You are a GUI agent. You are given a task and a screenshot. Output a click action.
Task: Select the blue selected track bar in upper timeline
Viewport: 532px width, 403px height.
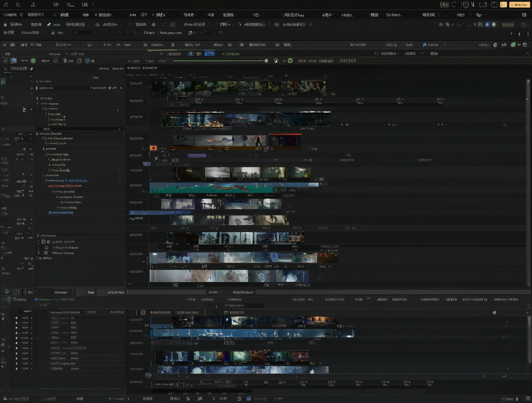160,213
